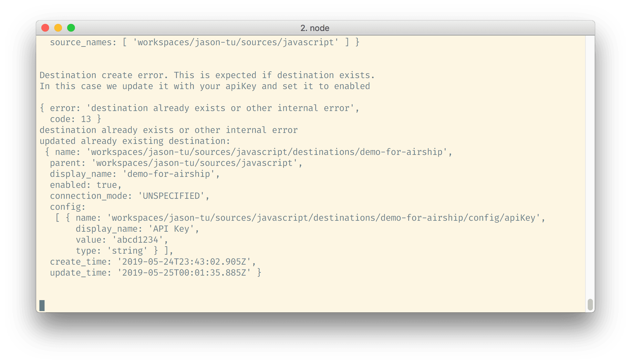Minimize the window with the yellow button
This screenshot has height=364, width=631.
point(58,28)
